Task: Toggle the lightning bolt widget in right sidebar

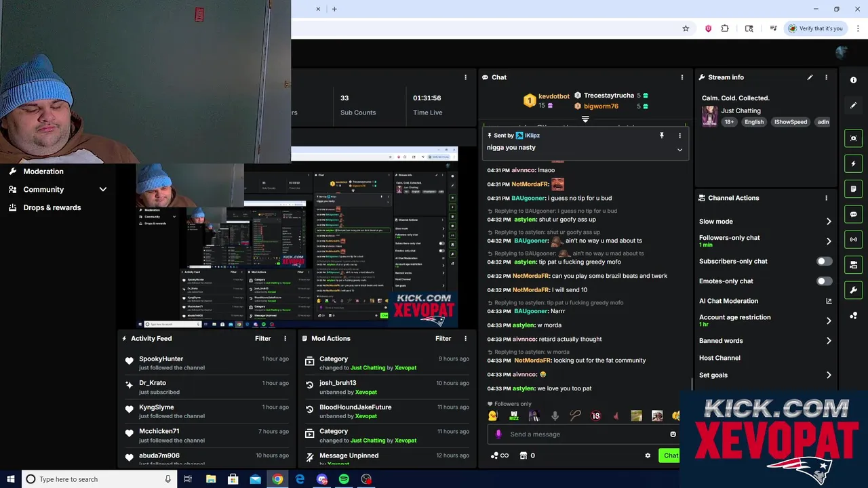Action: [x=853, y=163]
